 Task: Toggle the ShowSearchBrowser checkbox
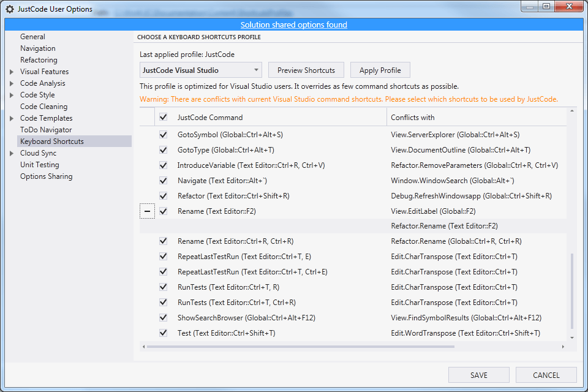coord(163,318)
